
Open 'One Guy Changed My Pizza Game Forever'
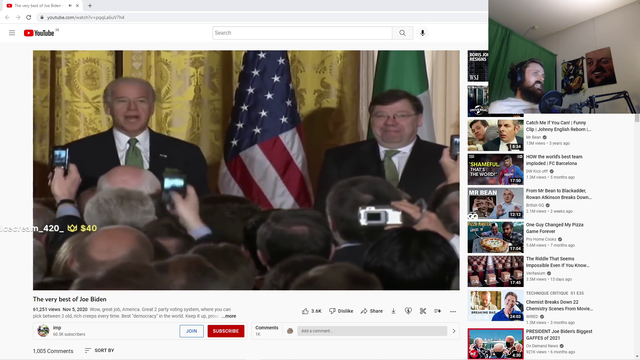pyautogui.click(x=554, y=228)
